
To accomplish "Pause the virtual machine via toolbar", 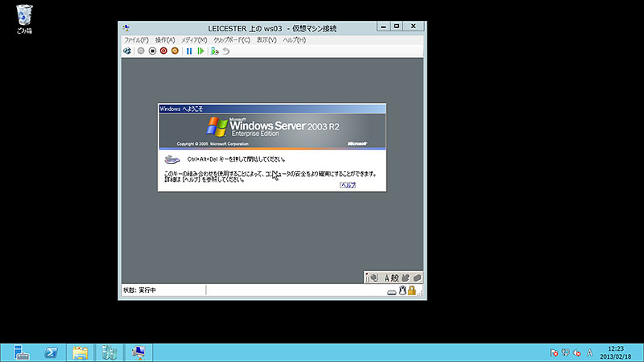I will (x=189, y=51).
